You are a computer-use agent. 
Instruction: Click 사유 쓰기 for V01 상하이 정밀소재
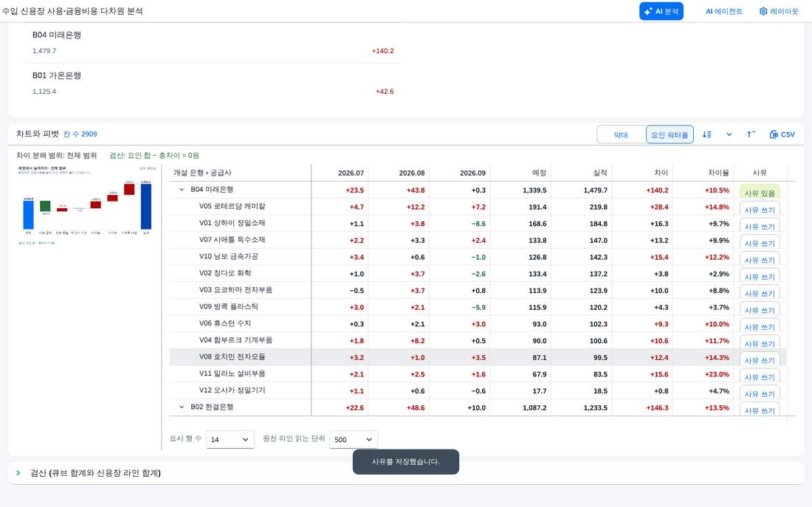click(x=760, y=225)
